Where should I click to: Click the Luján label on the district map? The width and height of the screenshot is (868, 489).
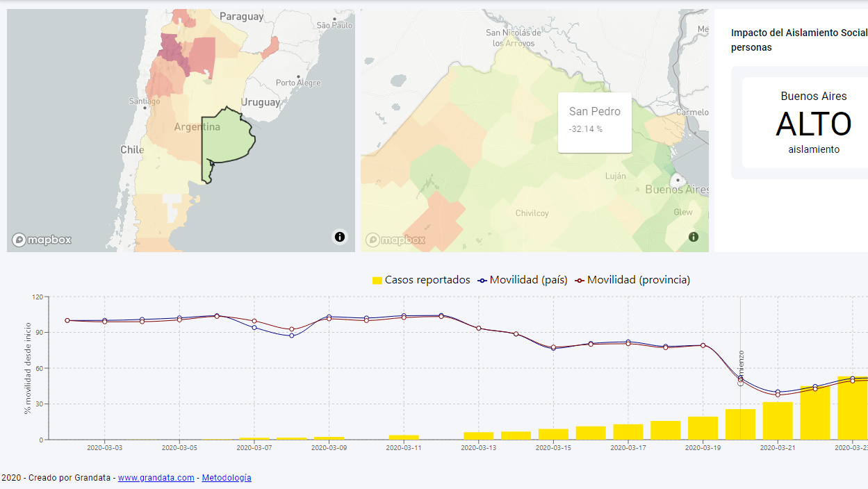pyautogui.click(x=615, y=176)
